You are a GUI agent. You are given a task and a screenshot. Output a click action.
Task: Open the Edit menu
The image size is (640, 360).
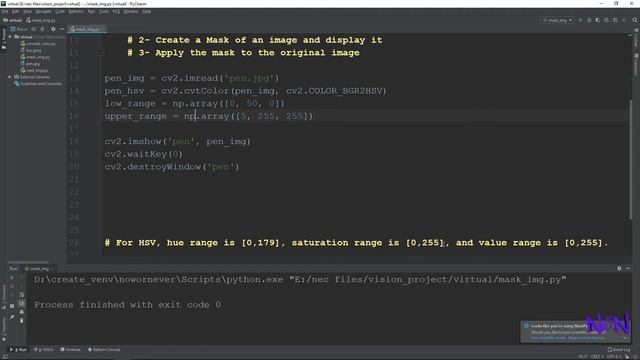point(16,11)
